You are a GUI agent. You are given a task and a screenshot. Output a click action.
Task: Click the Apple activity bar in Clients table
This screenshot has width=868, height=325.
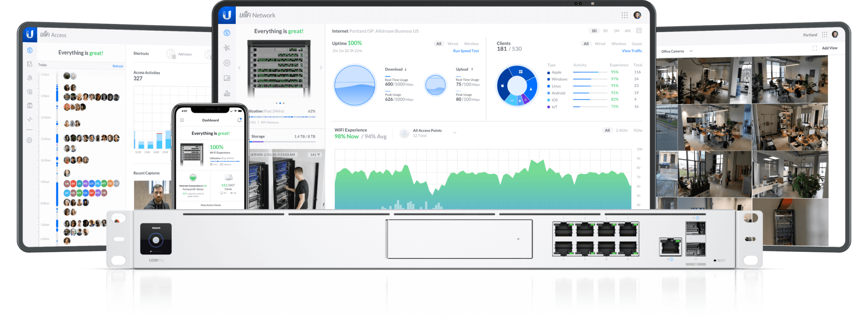[590, 72]
